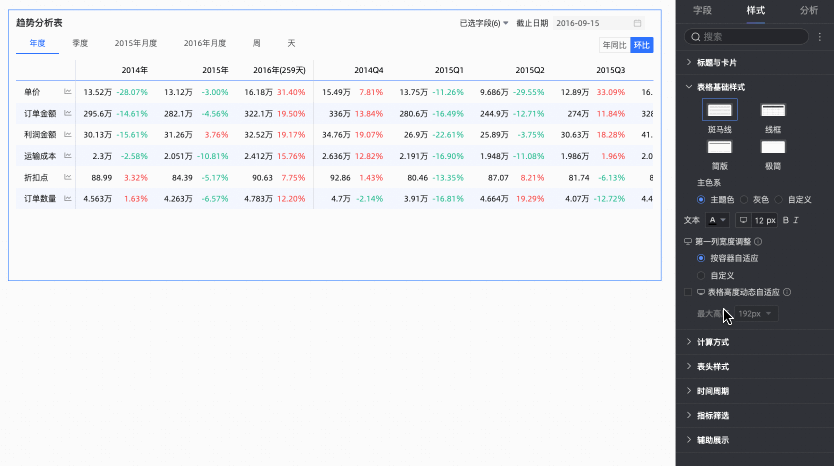Toggle bold text formatting
The width and height of the screenshot is (834, 466).
pos(786,220)
